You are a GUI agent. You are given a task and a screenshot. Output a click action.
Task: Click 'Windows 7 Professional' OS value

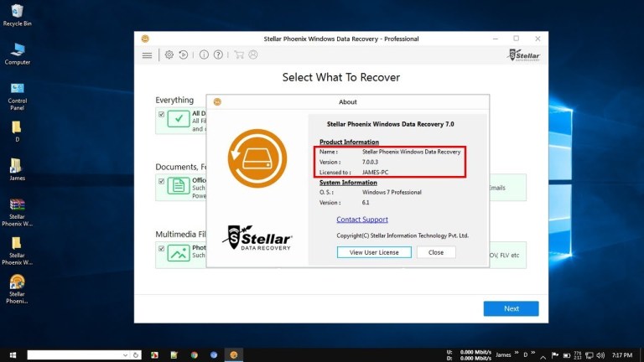coord(392,192)
